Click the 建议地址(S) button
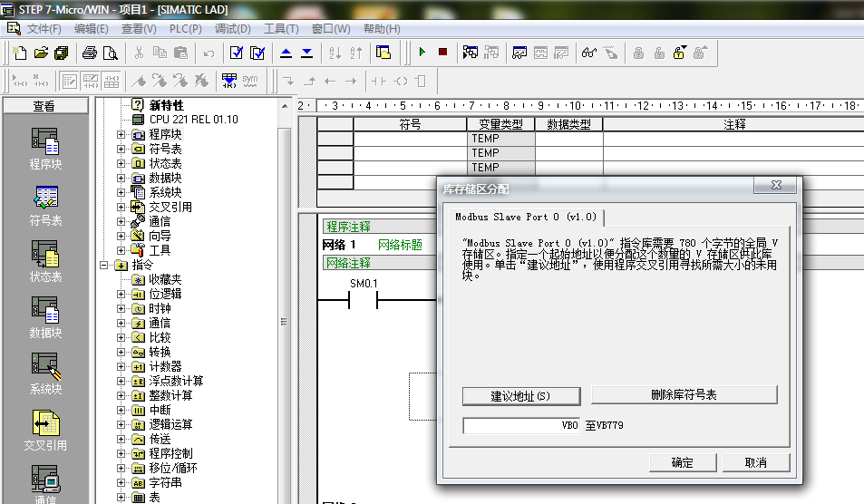This screenshot has height=504, width=864. [x=520, y=396]
